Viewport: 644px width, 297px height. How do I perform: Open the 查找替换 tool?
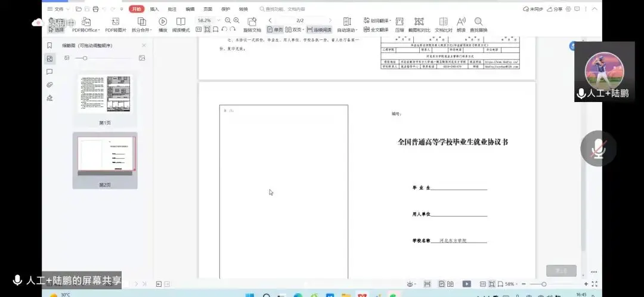pos(478,24)
